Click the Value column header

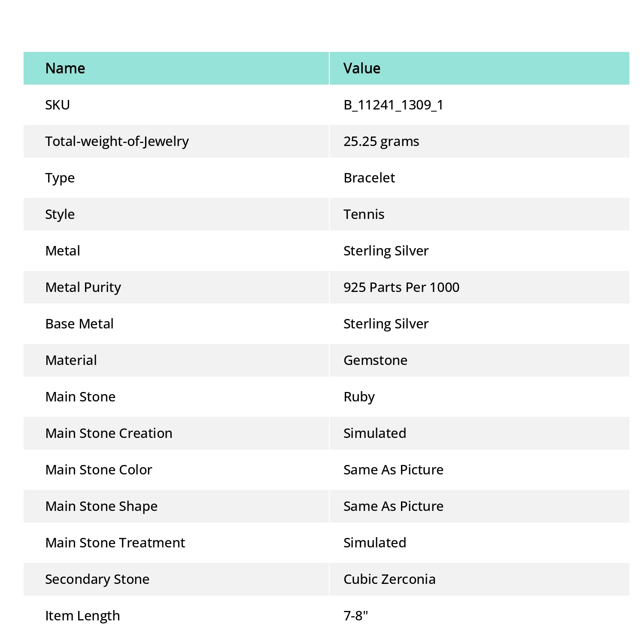click(x=362, y=68)
